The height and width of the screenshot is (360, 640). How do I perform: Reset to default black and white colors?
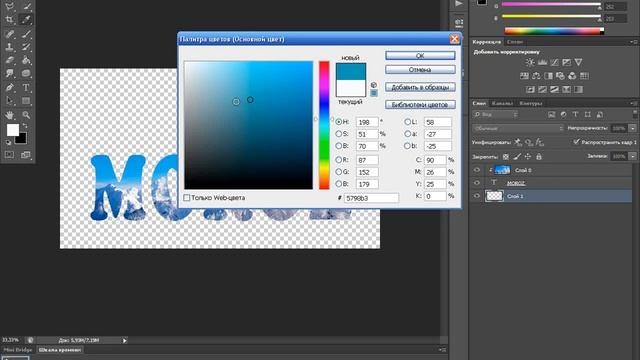(x=9, y=142)
